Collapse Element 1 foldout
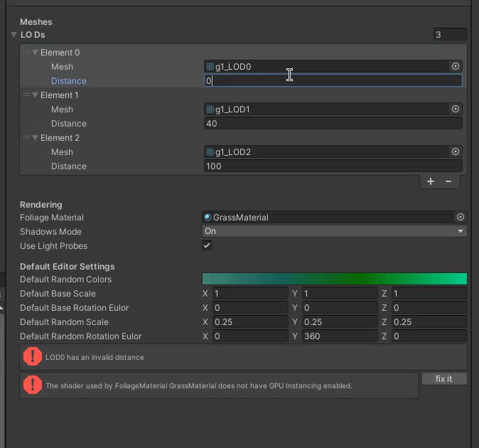The width and height of the screenshot is (479, 448). tap(36, 95)
